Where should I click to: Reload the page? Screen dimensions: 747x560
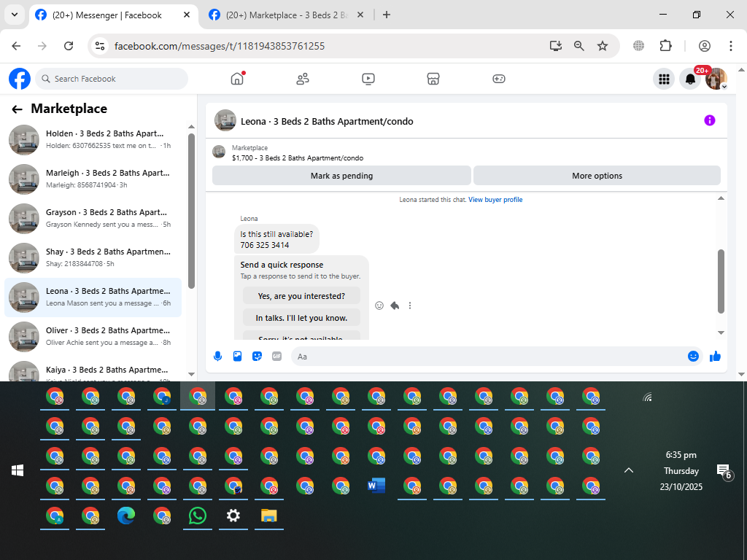pyautogui.click(x=69, y=46)
